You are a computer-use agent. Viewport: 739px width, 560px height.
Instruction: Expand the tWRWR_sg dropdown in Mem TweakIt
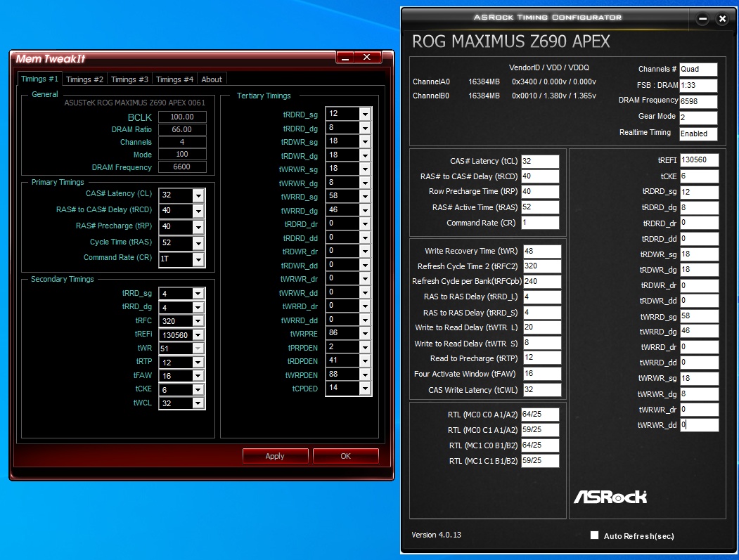point(365,169)
